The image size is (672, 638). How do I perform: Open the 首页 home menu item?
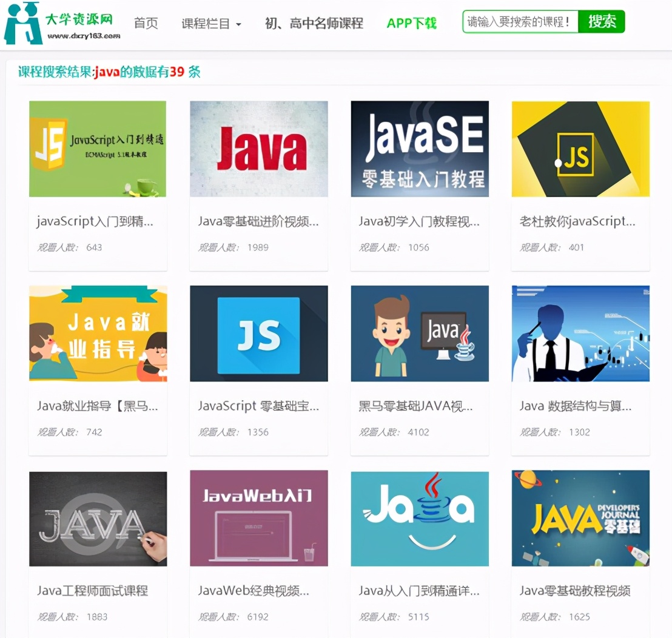point(146,24)
